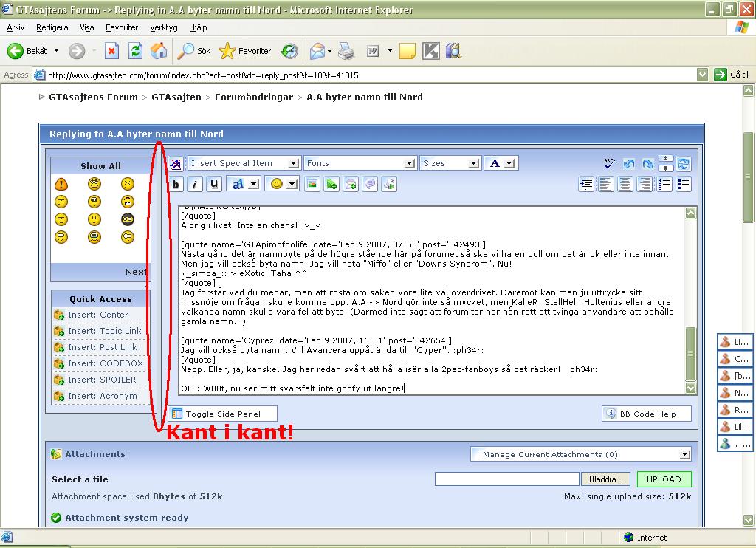Click the BB Code Help button

tap(647, 414)
